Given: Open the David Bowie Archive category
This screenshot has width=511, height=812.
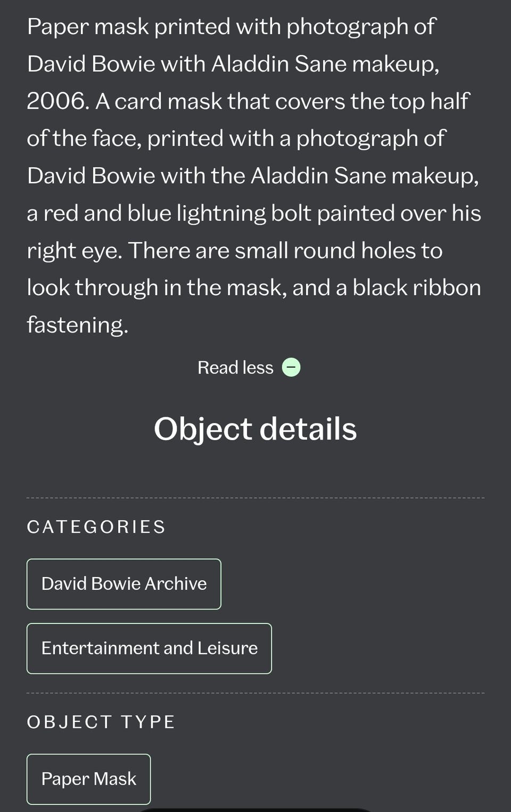Looking at the screenshot, I should pos(124,584).
